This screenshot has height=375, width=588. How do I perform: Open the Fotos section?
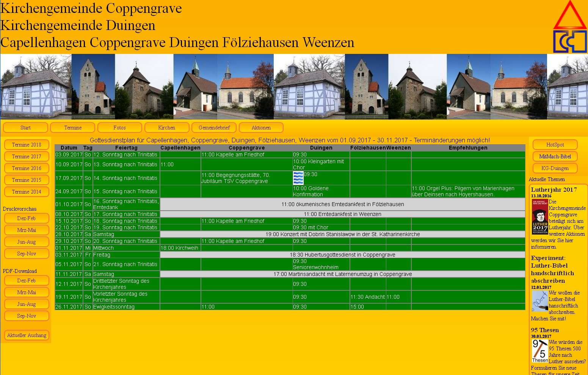(119, 128)
